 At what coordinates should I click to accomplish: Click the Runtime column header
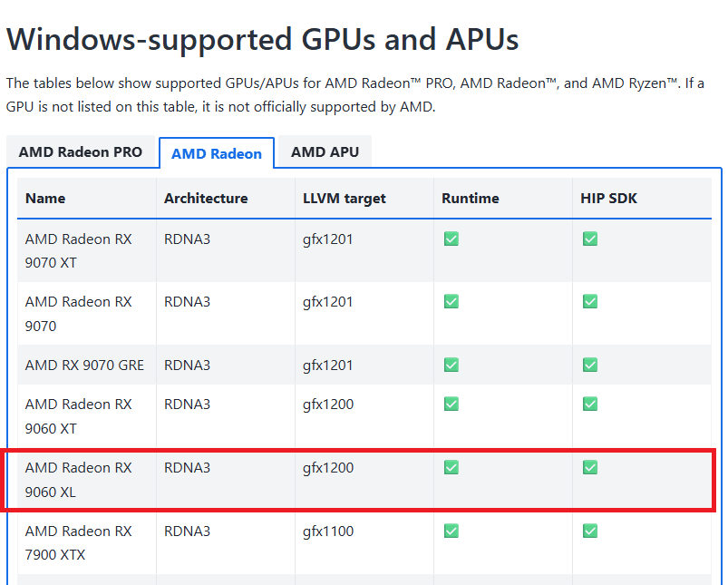(x=503, y=198)
